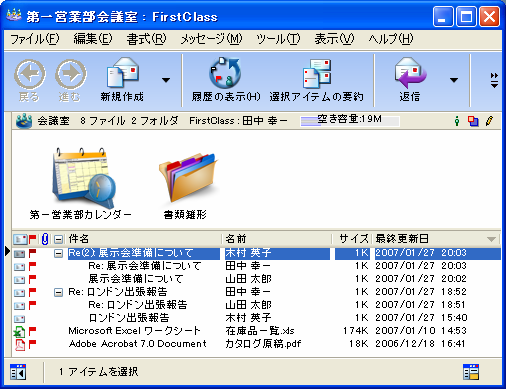
Task: Click the Forward (進む) toolbar button
Action: pyautogui.click(x=70, y=80)
